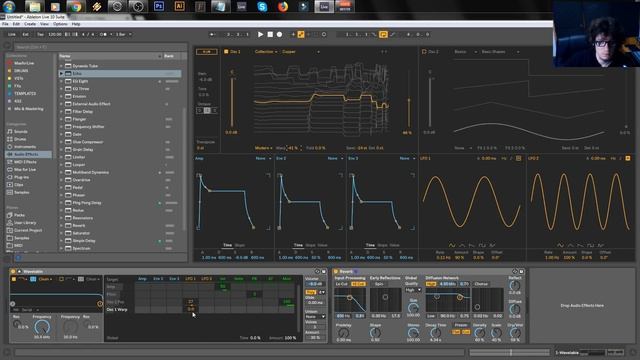Select LFO 2 sawtooth waveform shape

point(580,245)
